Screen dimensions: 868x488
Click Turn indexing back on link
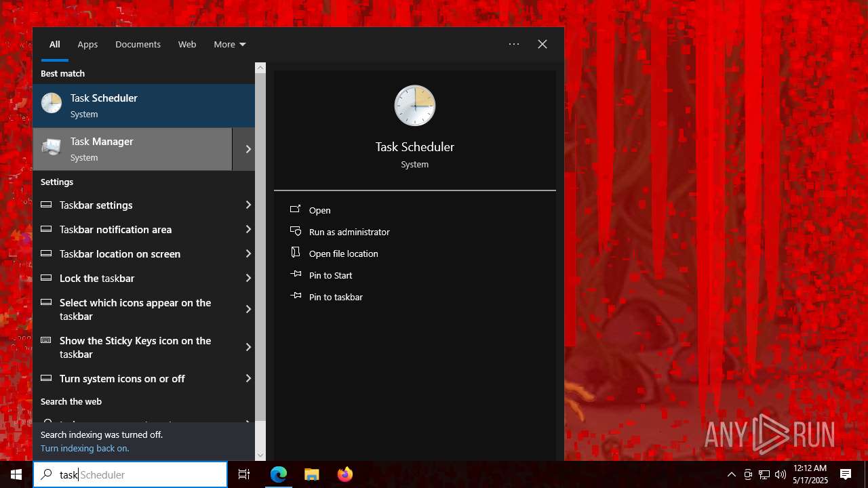click(85, 448)
